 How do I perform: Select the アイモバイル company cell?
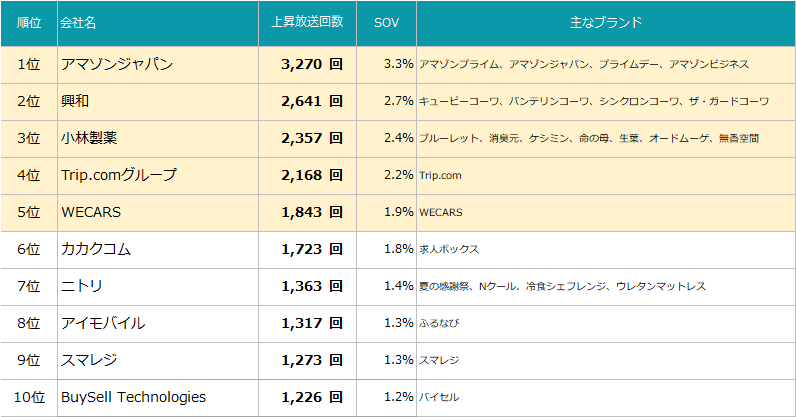tap(103, 323)
